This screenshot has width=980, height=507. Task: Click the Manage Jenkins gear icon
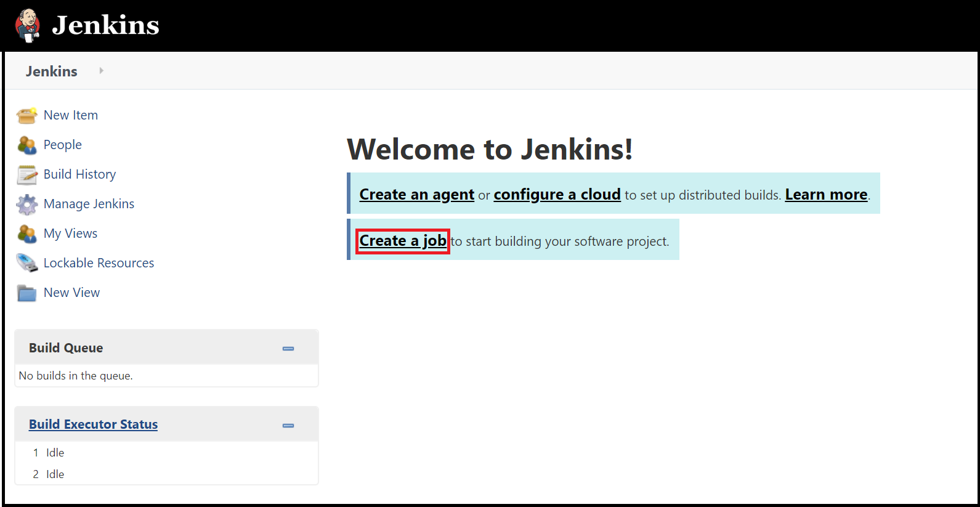[x=27, y=204]
